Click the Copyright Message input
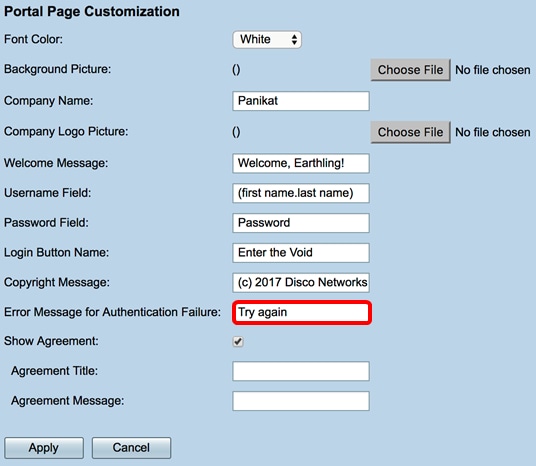Viewport: 536px width, 466px height. [x=301, y=282]
